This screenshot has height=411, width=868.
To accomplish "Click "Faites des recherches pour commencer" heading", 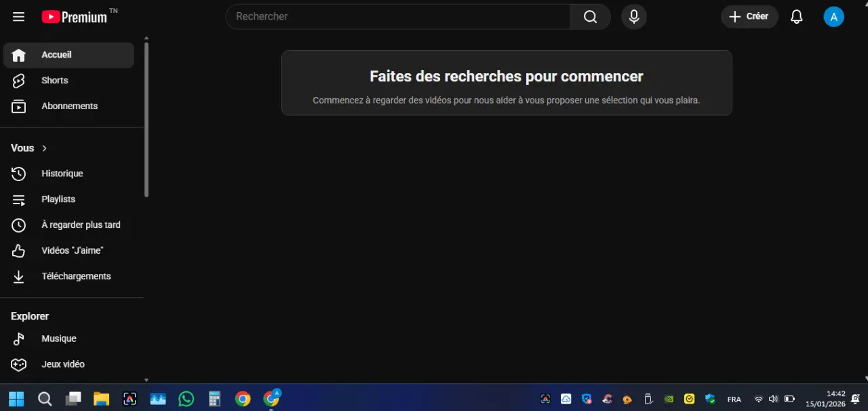I will pos(507,77).
